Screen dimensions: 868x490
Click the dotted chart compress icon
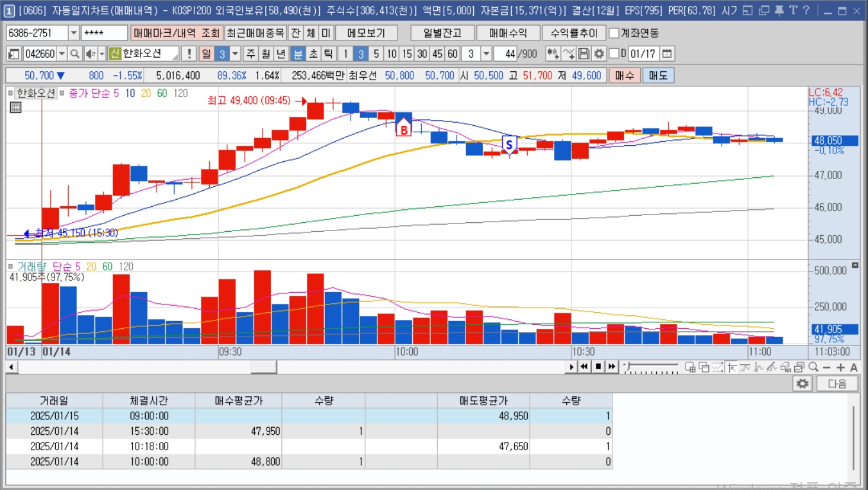(717, 367)
